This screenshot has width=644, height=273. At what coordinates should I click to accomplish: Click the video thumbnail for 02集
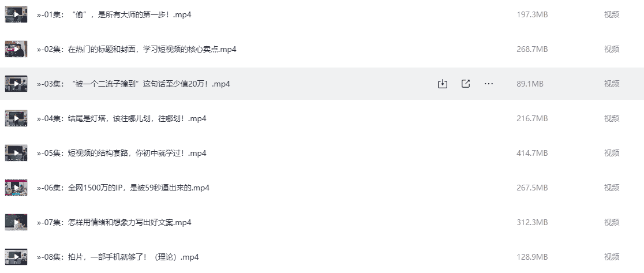pos(16,49)
